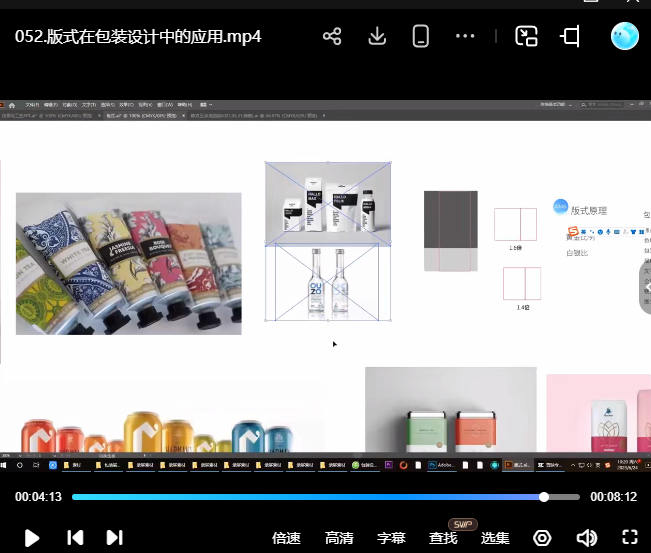This screenshot has height=553, width=651.
Task: Open the 选集 episode list
Action: 495,538
